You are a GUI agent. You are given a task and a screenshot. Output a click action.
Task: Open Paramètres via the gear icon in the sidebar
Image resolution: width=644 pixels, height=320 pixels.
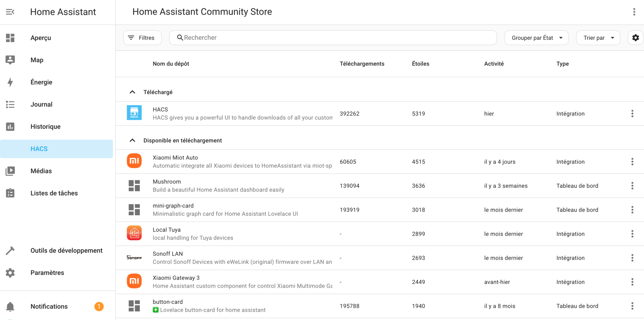point(10,273)
